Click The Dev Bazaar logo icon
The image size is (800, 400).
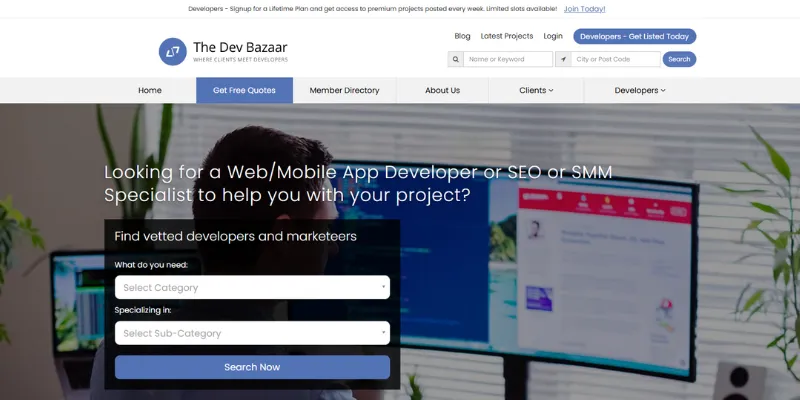pyautogui.click(x=172, y=52)
